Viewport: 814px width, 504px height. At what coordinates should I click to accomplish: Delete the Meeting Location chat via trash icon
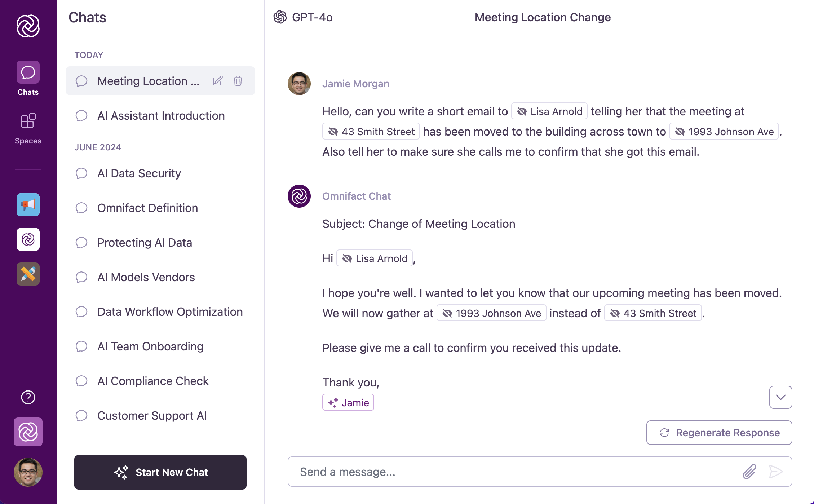238,81
